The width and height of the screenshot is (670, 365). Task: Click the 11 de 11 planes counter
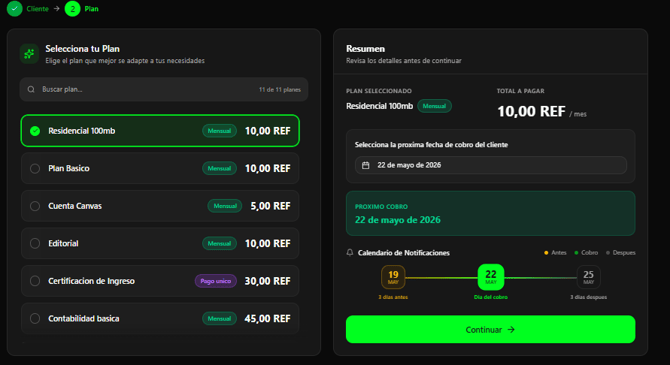pyautogui.click(x=279, y=89)
